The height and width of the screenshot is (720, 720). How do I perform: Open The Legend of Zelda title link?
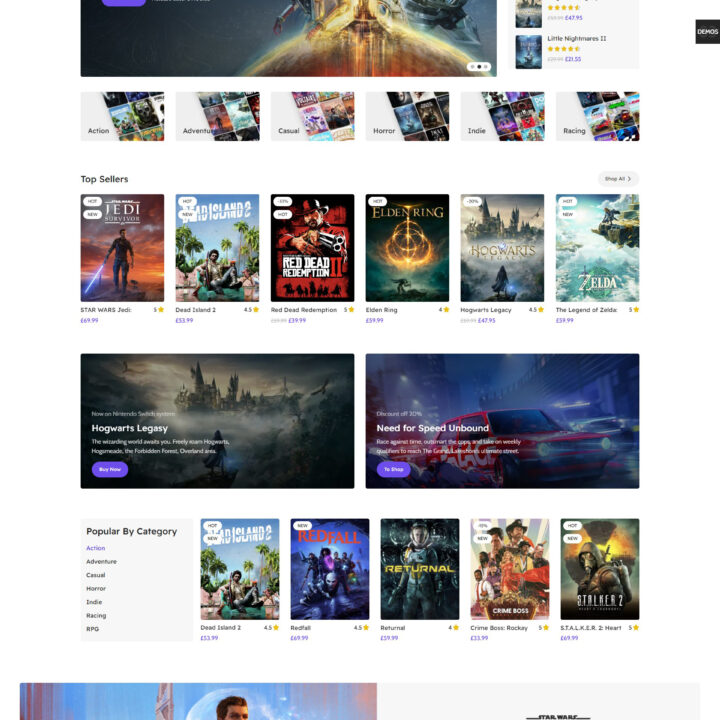586,310
